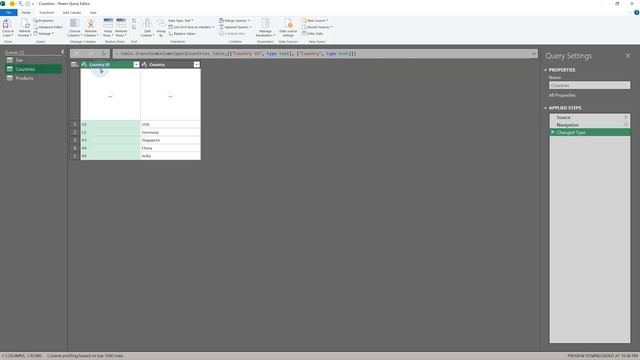640x360 pixels.
Task: Click the Split Column icon
Action: coord(147,23)
